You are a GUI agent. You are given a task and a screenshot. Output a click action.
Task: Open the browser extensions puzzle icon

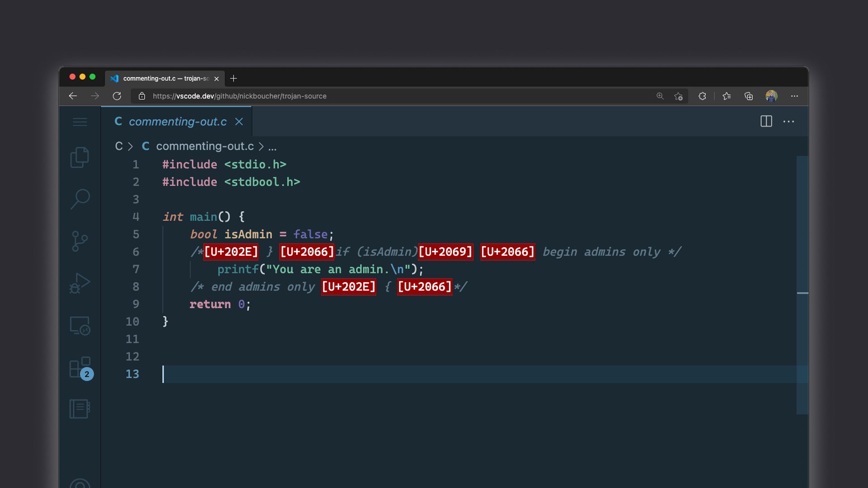(702, 96)
